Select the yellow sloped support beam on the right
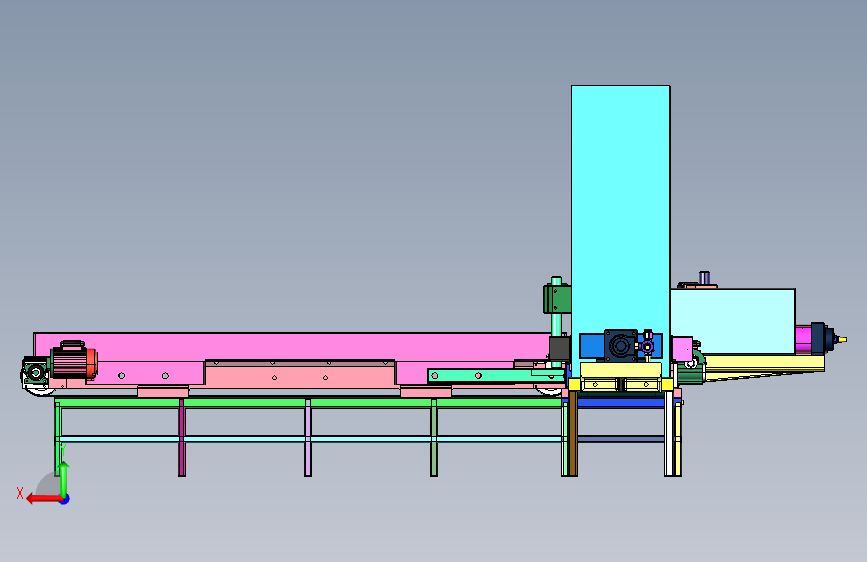Image resolution: width=867 pixels, height=562 pixels. [x=763, y=367]
